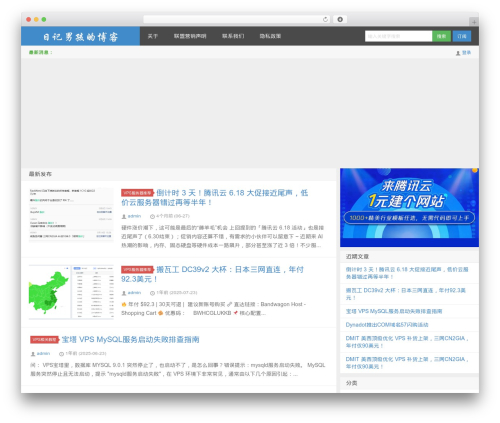Click the browser address bar field

[x=237, y=19]
